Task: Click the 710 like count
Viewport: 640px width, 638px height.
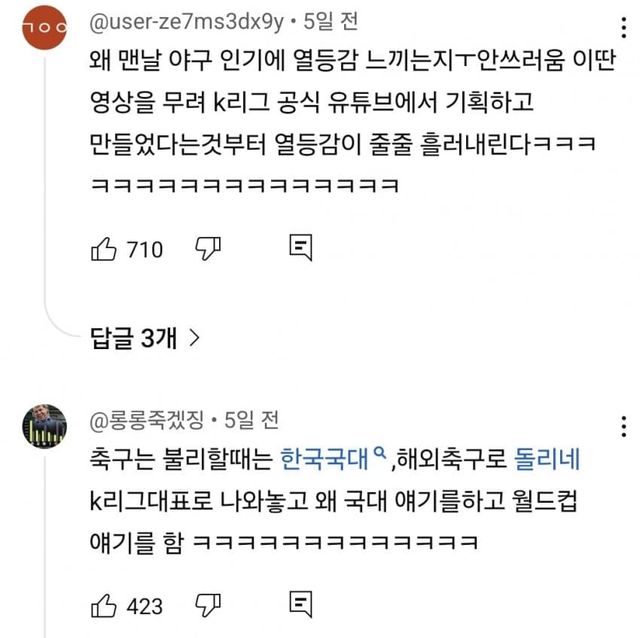Action: coord(146,249)
